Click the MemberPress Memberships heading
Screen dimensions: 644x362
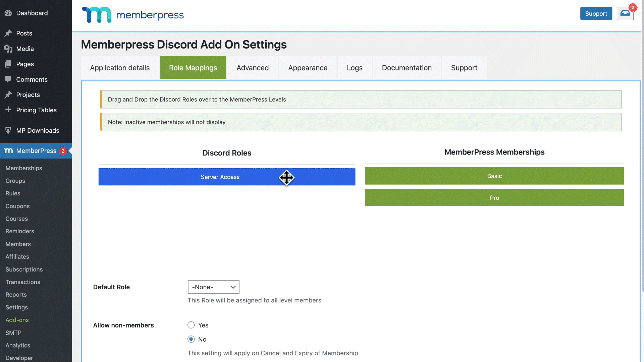494,152
